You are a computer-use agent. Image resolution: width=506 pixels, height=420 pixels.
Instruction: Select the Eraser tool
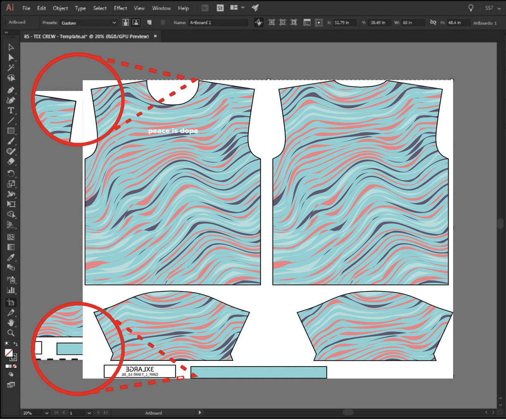click(11, 162)
